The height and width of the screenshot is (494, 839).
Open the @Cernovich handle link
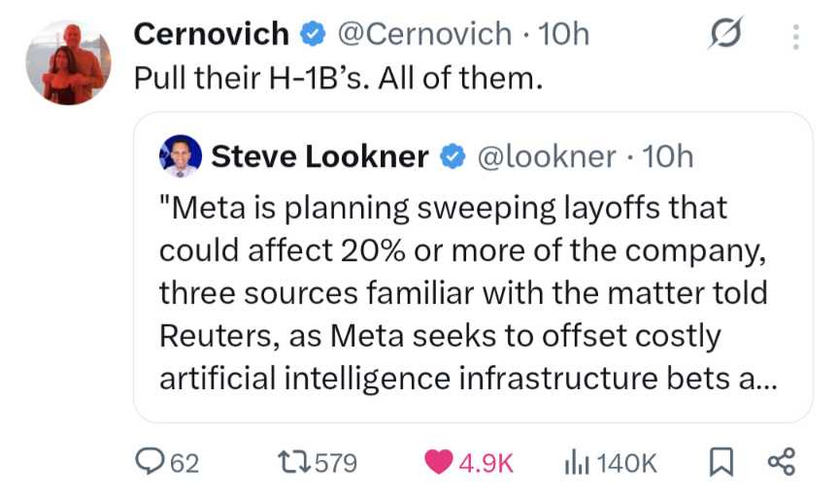click(x=426, y=35)
